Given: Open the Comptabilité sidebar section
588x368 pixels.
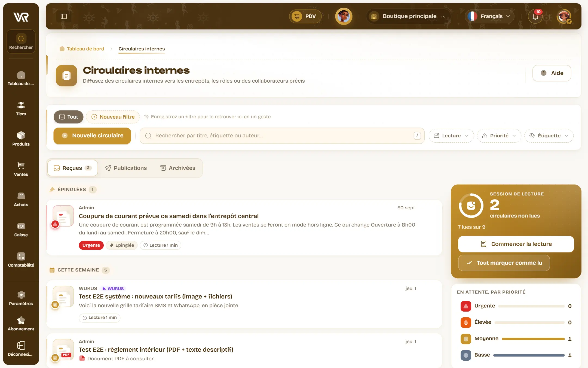Looking at the screenshot, I should click(21, 260).
